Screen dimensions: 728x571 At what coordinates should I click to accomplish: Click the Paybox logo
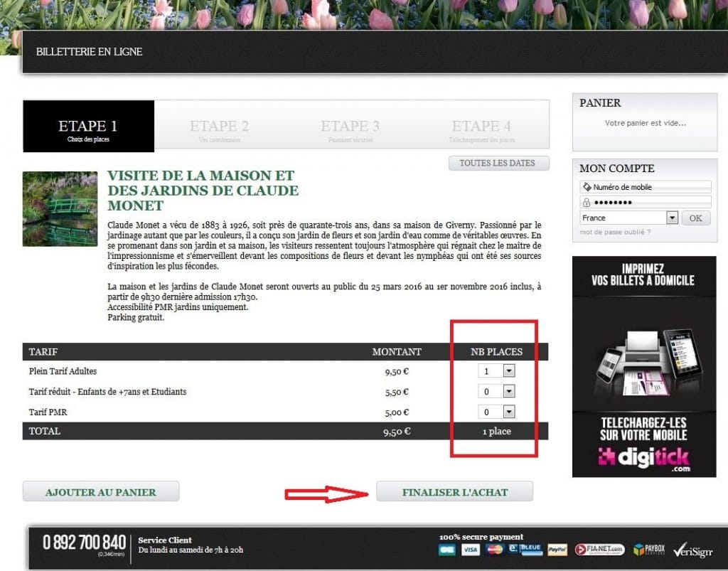click(x=649, y=550)
